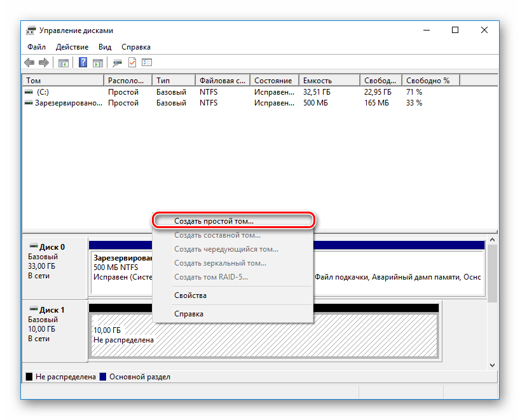Click the Forward navigation arrow in toolbar
520x420 pixels.
point(43,62)
